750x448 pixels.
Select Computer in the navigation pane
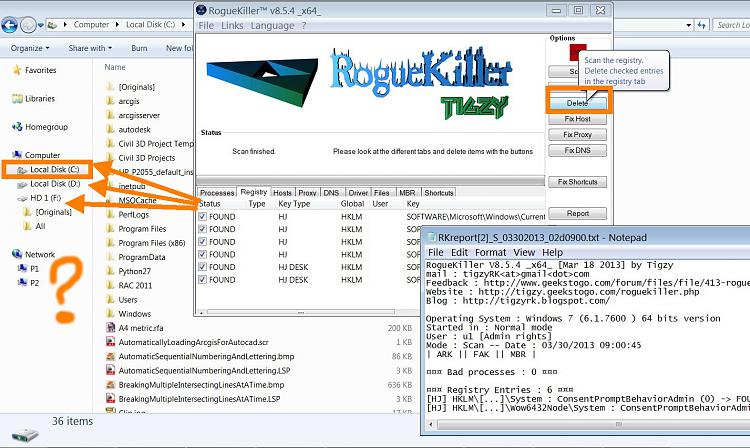(42, 155)
